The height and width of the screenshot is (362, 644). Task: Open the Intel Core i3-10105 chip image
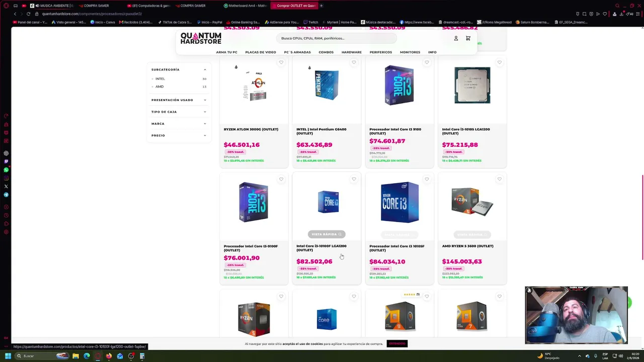(x=472, y=85)
